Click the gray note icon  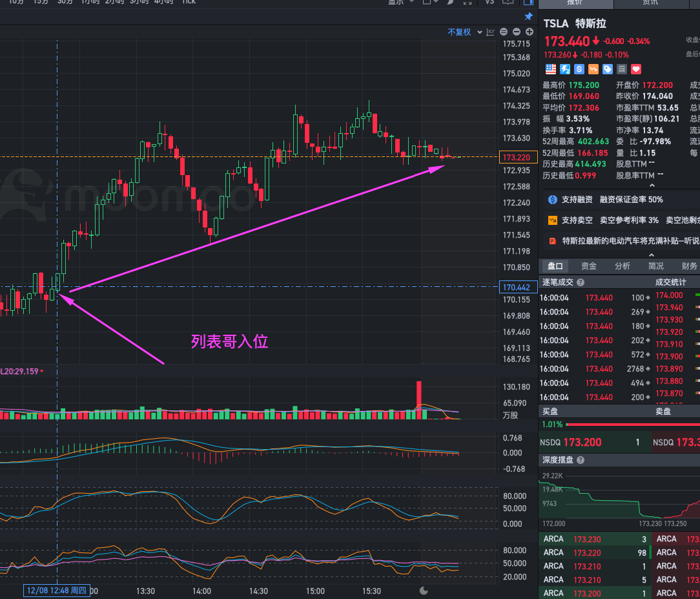(622, 69)
